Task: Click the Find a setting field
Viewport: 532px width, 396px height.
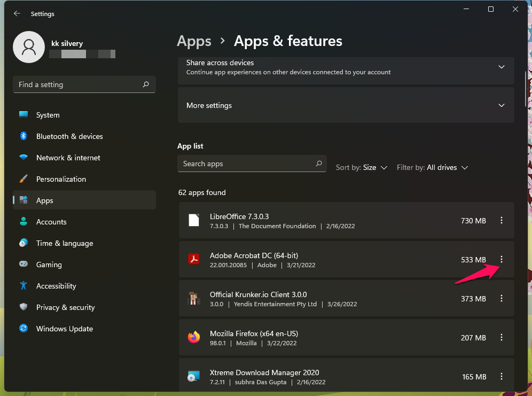Action: point(84,84)
